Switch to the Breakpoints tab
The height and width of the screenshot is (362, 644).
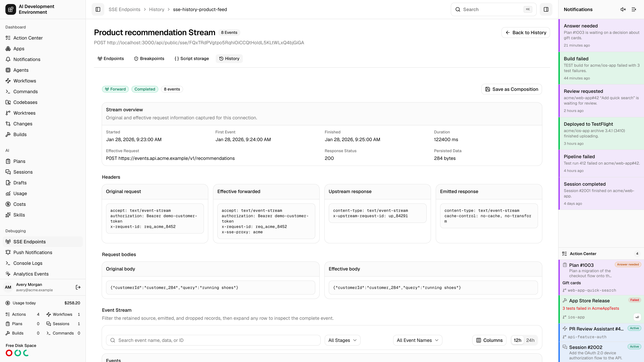(149, 59)
